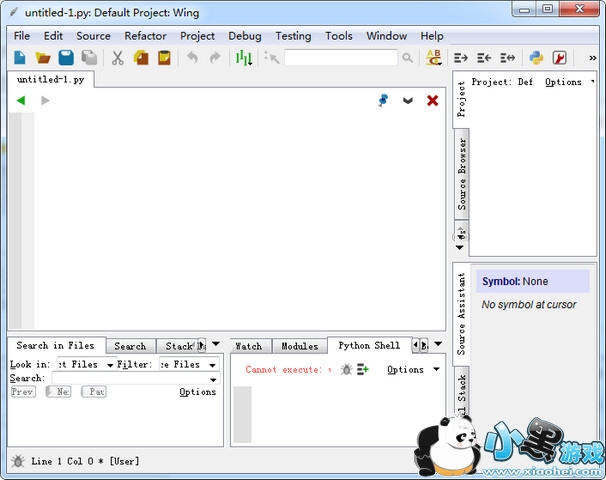606x480 pixels.
Task: Open the Project menu
Action: click(x=197, y=36)
